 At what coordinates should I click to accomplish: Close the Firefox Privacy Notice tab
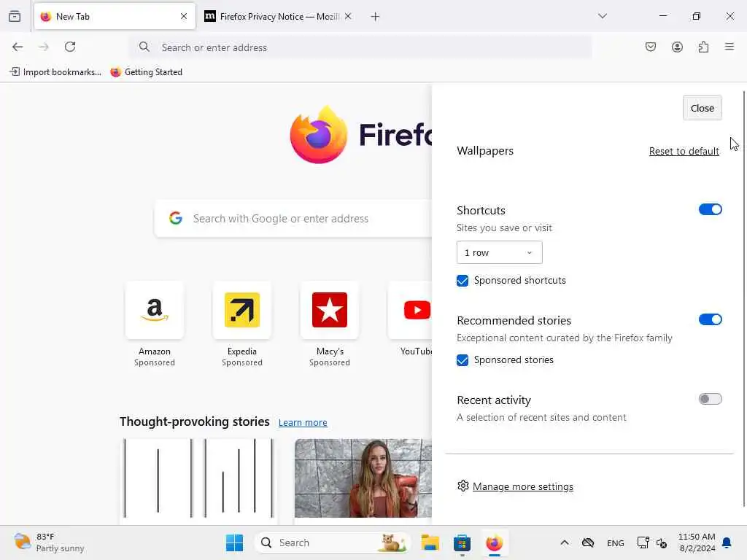pyautogui.click(x=348, y=16)
